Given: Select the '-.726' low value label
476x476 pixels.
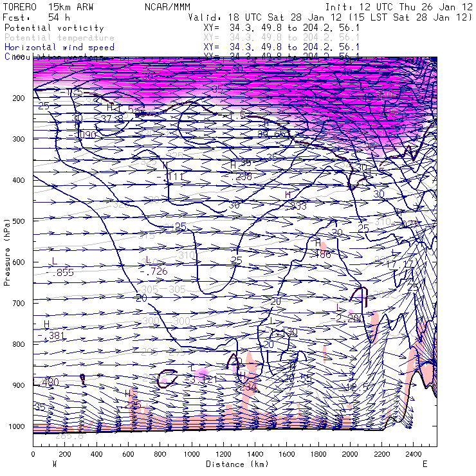Looking at the screenshot, I should pos(154,271).
